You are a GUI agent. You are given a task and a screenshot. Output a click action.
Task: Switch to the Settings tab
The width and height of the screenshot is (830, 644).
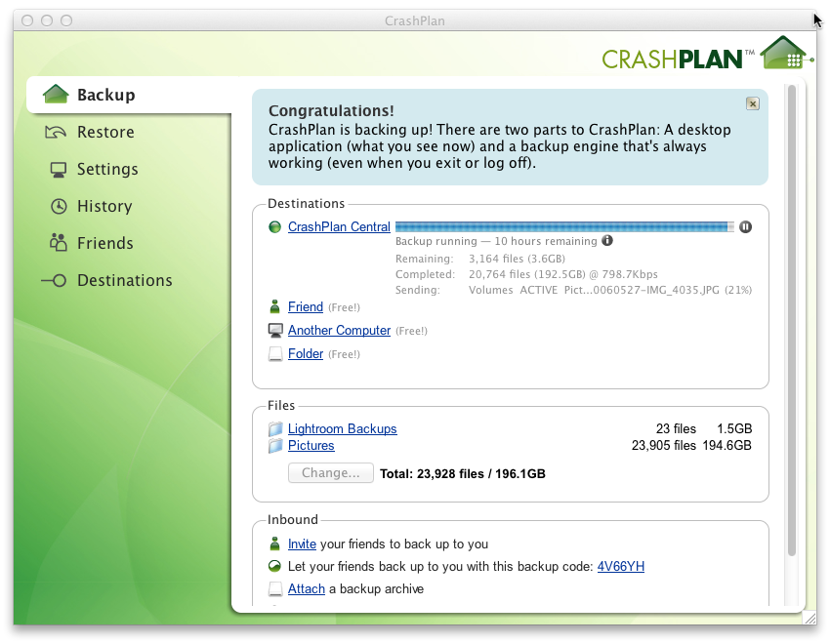(107, 170)
